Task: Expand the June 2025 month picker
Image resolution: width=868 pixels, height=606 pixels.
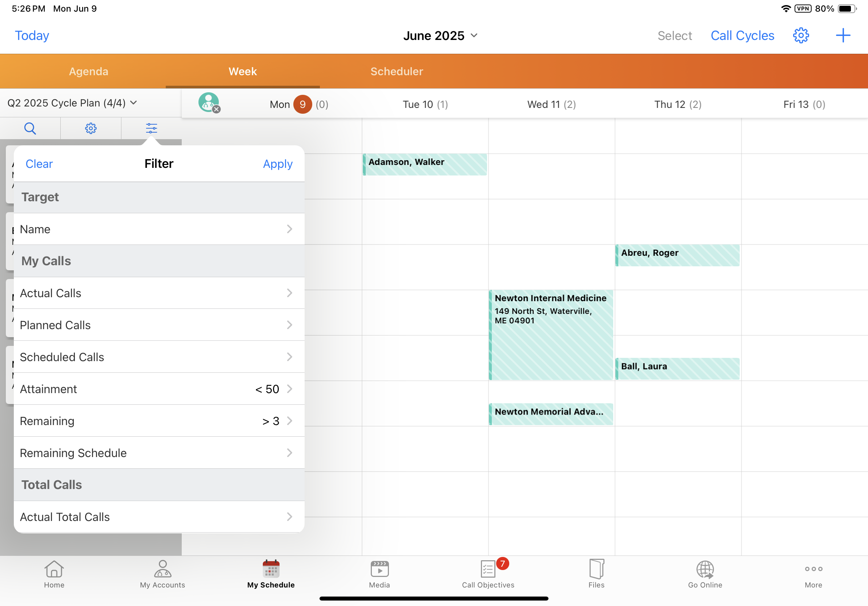Action: (x=440, y=36)
